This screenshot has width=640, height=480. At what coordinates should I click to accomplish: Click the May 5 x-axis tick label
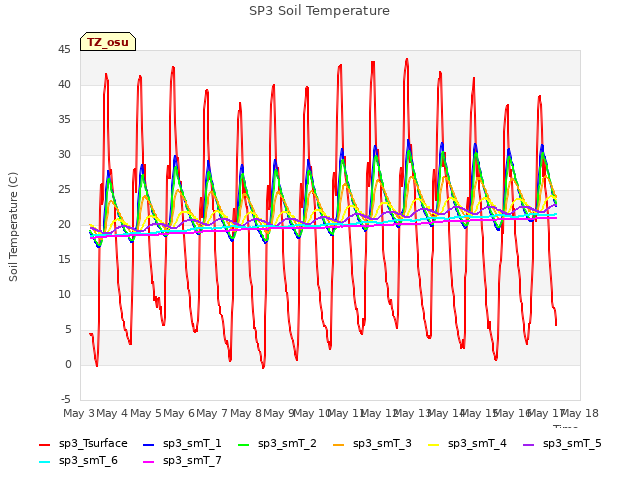[146, 413]
